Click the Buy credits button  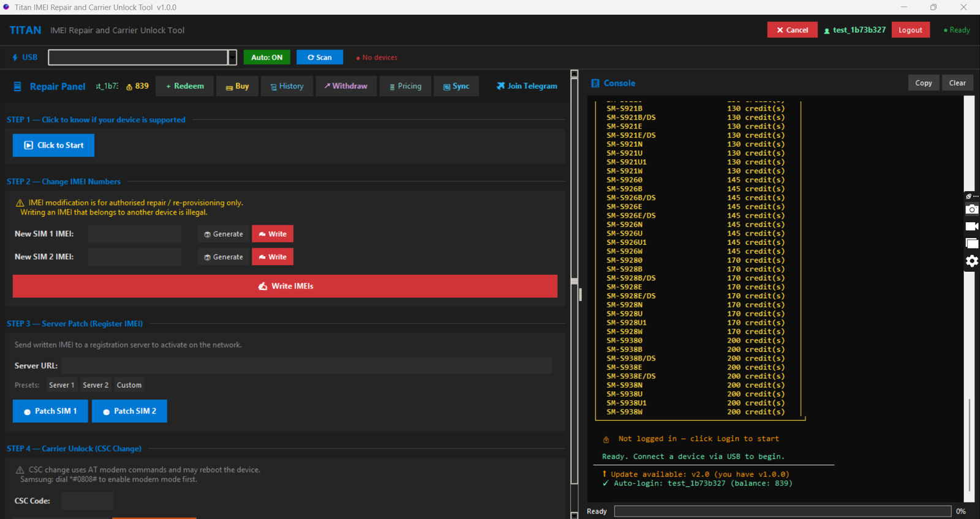237,86
